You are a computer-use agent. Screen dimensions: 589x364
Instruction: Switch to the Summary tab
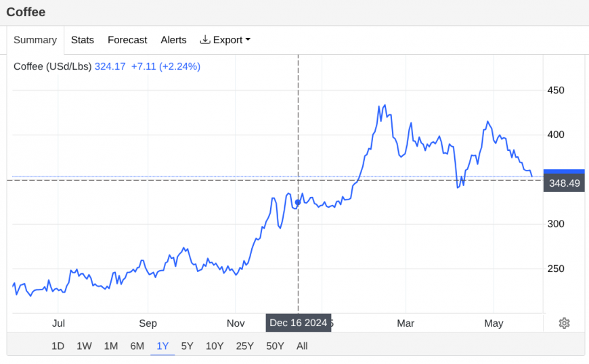click(x=35, y=40)
